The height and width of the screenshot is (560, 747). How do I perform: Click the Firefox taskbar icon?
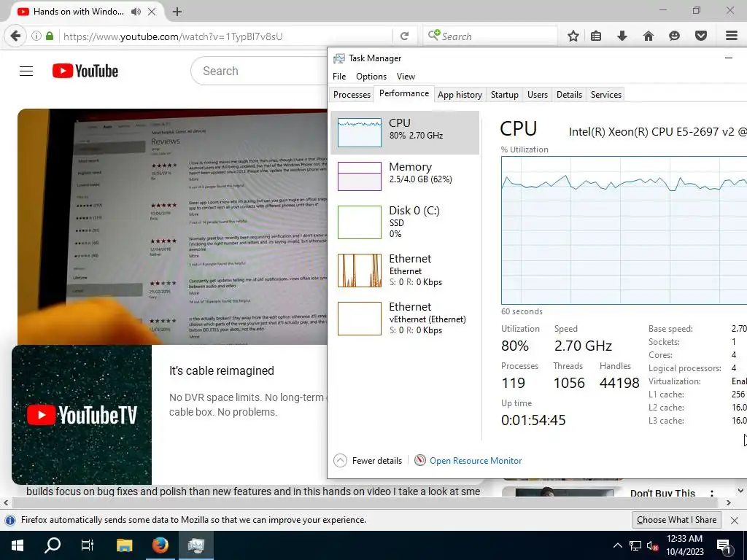pyautogui.click(x=160, y=545)
